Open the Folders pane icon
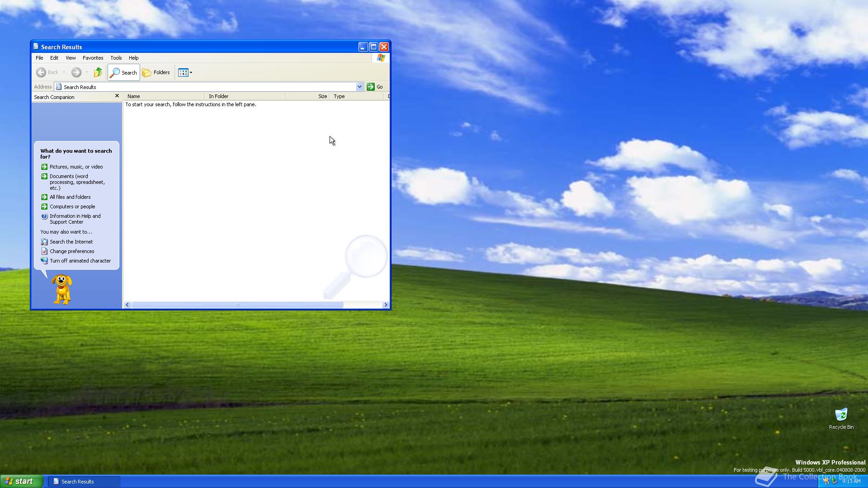The height and width of the screenshot is (488, 868). [x=156, y=72]
